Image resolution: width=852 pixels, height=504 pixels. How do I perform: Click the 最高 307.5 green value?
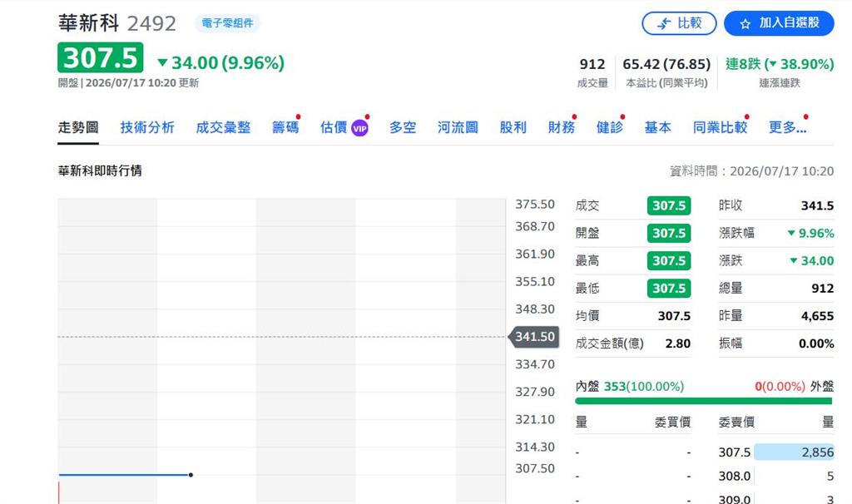coord(669,260)
